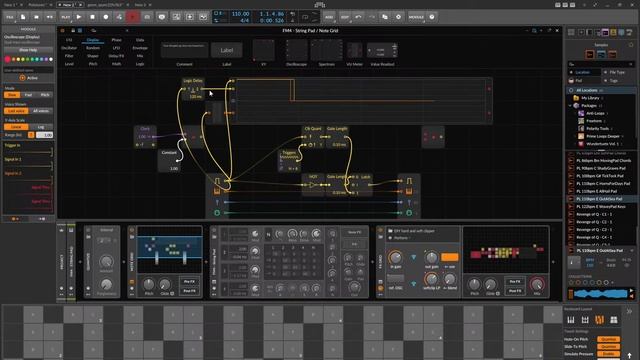The width and height of the screenshot is (640, 360).
Task: Select the All voices option
Action: 41,111
